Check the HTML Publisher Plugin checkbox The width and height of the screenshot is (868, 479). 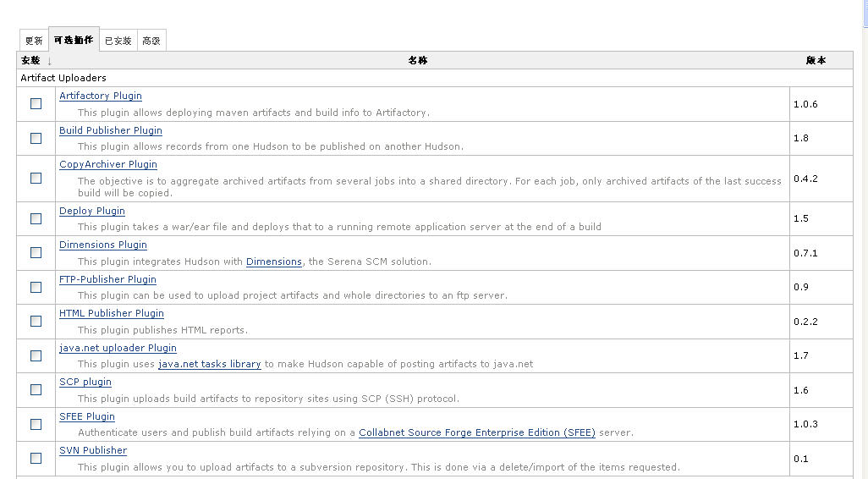[x=36, y=322]
